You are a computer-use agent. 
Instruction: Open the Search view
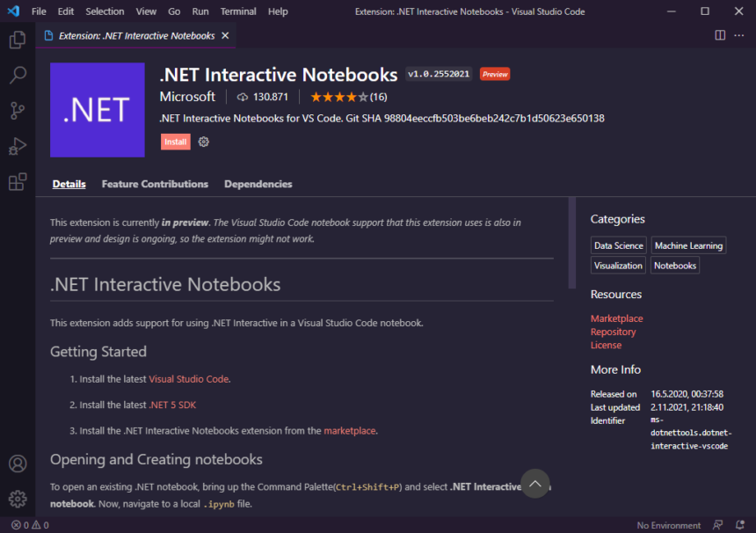[18, 76]
